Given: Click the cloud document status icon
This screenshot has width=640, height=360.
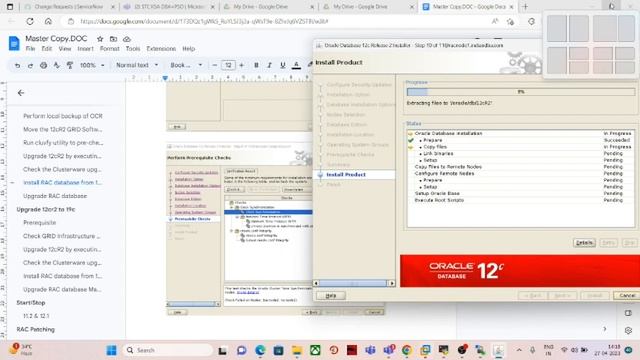Looking at the screenshot, I should point(127,39).
